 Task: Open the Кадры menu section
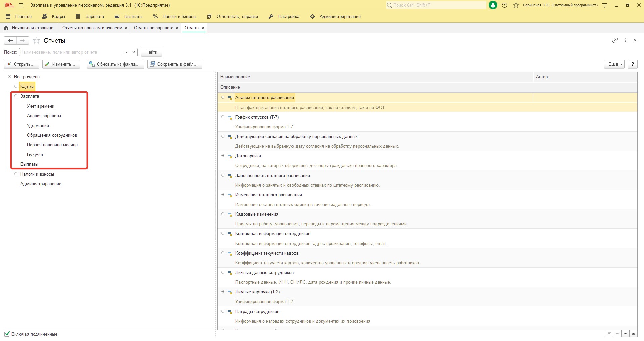point(54,17)
